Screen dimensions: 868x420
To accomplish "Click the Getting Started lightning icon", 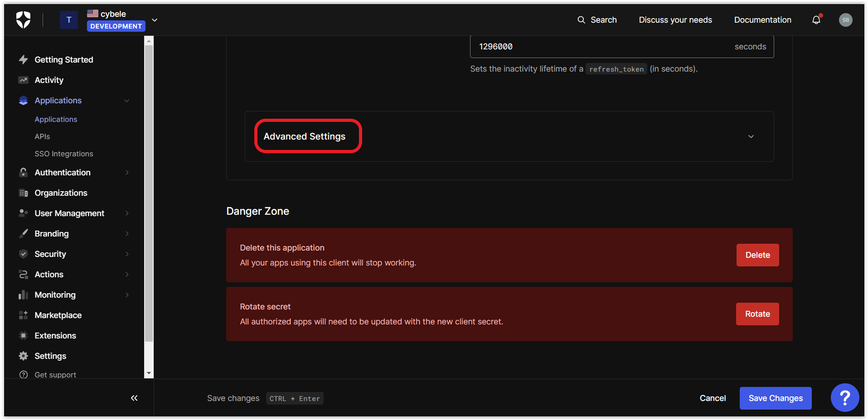I will click(x=24, y=60).
